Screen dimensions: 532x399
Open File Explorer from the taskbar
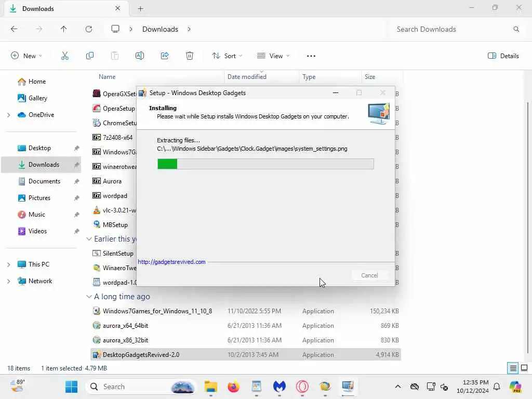click(x=211, y=387)
